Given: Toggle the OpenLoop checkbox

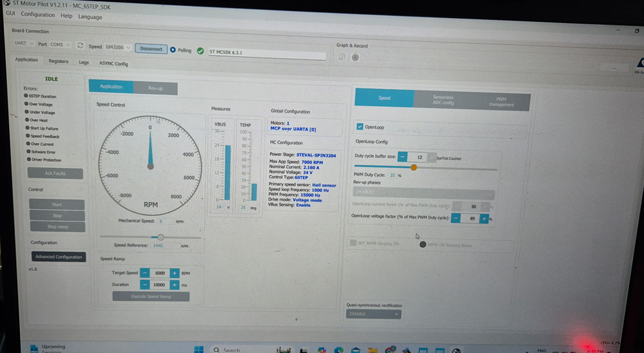Looking at the screenshot, I should click(360, 127).
